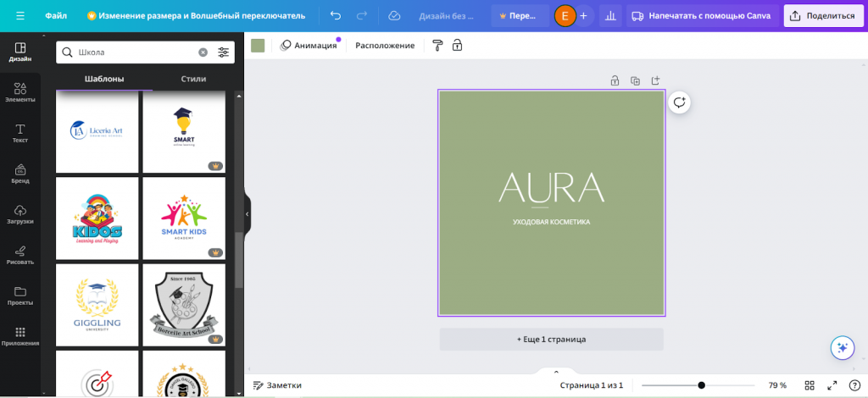
Task: Select the AURA text on canvas
Action: point(551,187)
